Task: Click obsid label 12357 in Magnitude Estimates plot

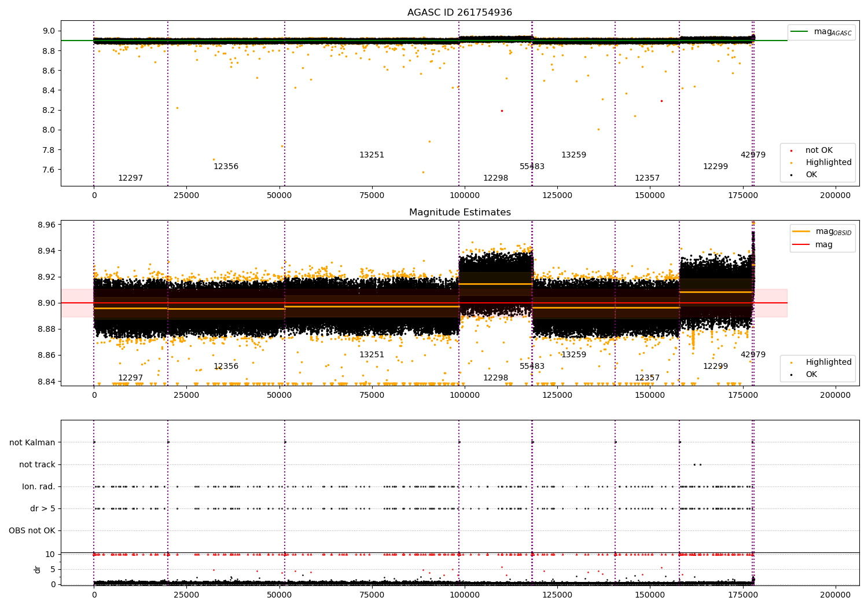Action: pos(647,378)
